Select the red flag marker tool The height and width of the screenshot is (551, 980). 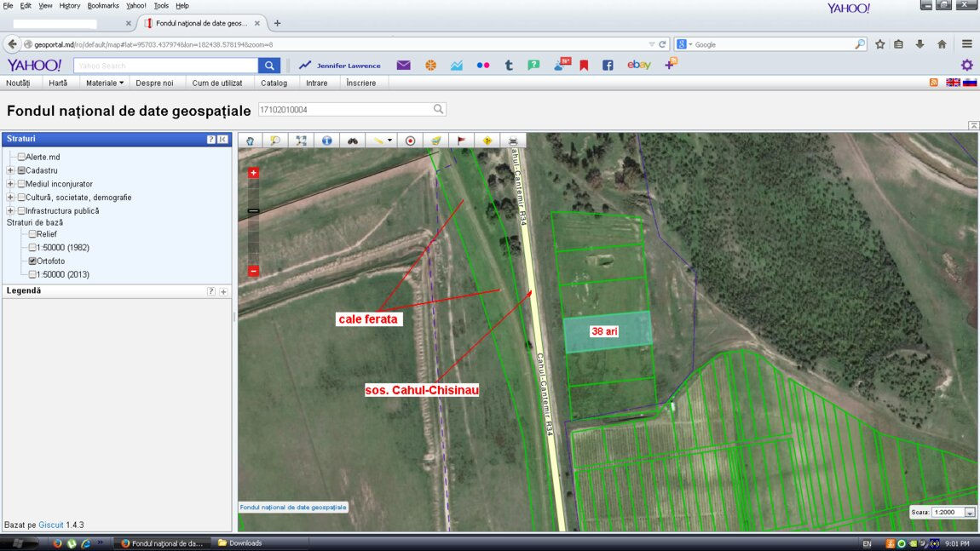pyautogui.click(x=461, y=141)
